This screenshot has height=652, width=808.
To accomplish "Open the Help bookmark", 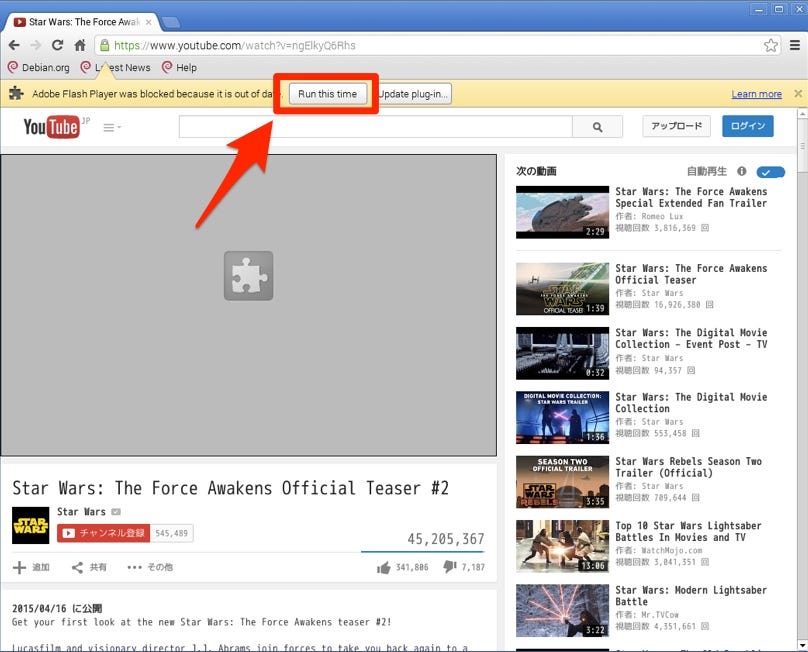I will [179, 68].
